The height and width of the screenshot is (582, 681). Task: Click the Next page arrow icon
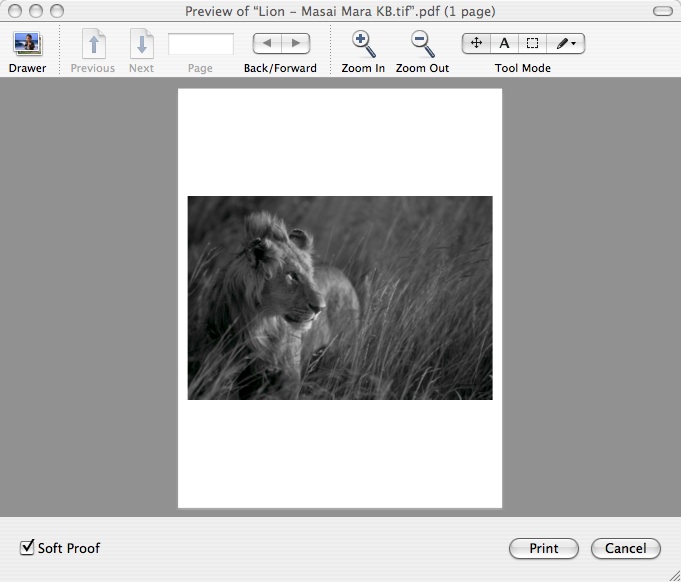[141, 45]
